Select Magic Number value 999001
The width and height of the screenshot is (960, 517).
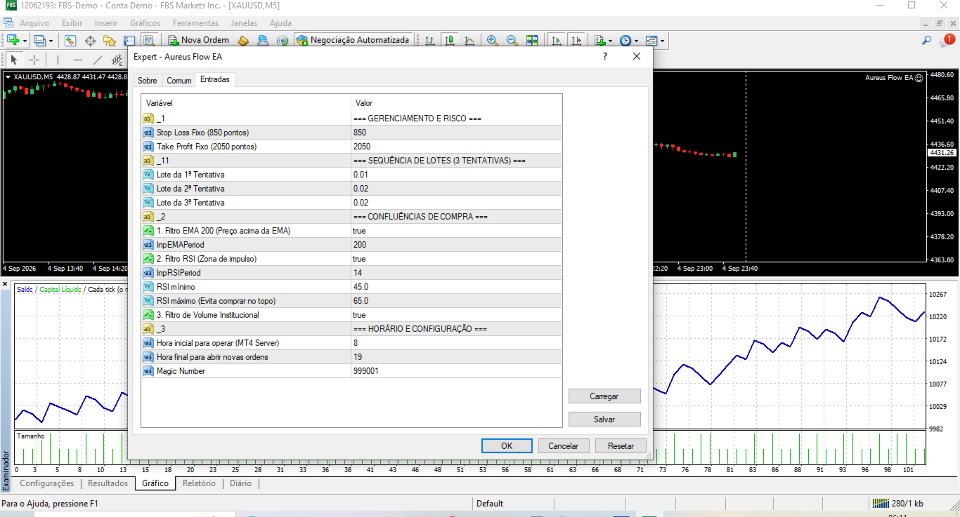click(456, 371)
